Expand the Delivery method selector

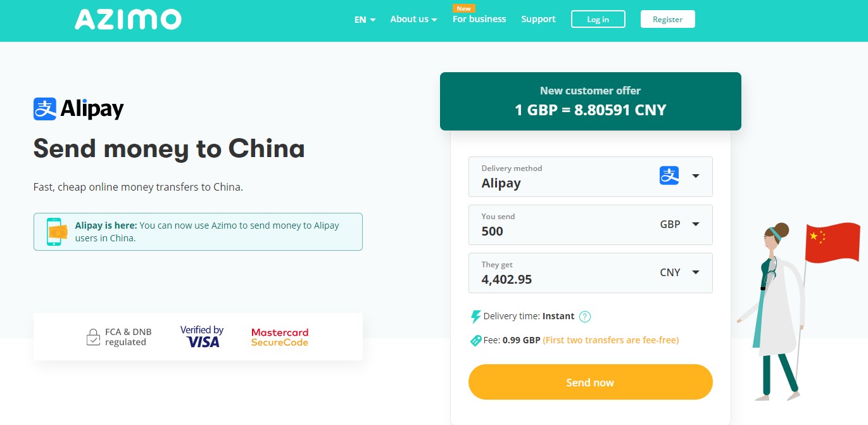point(695,176)
